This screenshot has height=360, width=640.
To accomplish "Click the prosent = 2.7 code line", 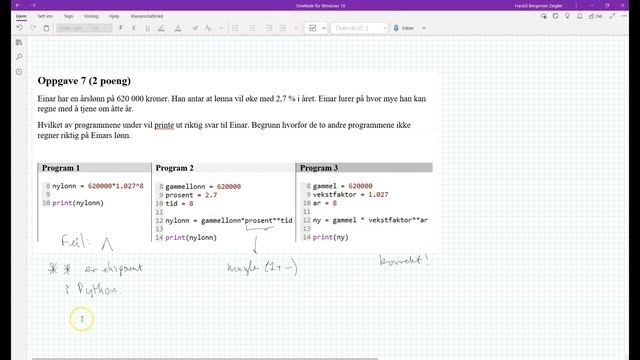I will [191, 195].
